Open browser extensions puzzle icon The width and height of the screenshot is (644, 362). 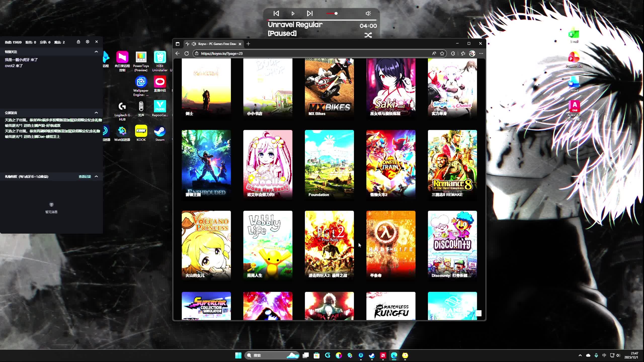pos(453,53)
